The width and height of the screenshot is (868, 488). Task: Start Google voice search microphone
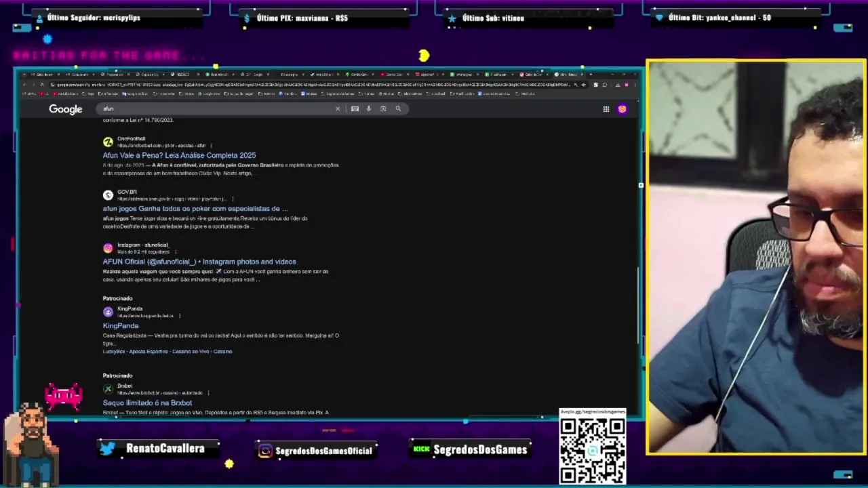[369, 108]
